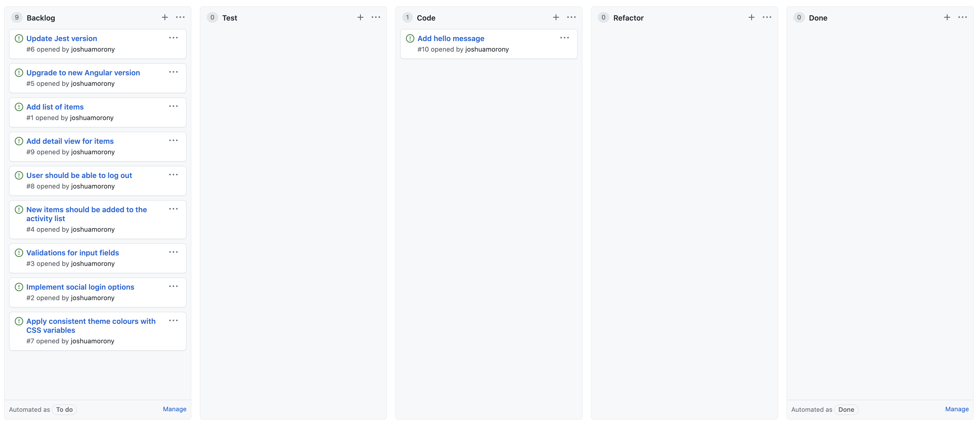Add a card to the Code column
Screen dimensions: 980x426
pyautogui.click(x=556, y=17)
